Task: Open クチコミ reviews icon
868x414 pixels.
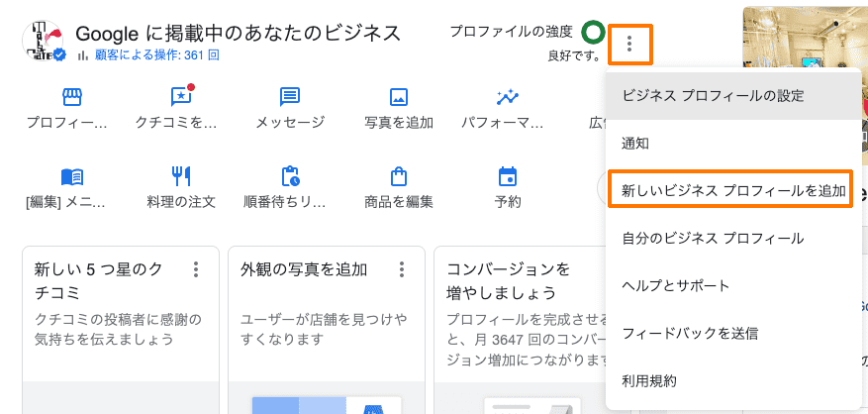Action: coord(180,97)
